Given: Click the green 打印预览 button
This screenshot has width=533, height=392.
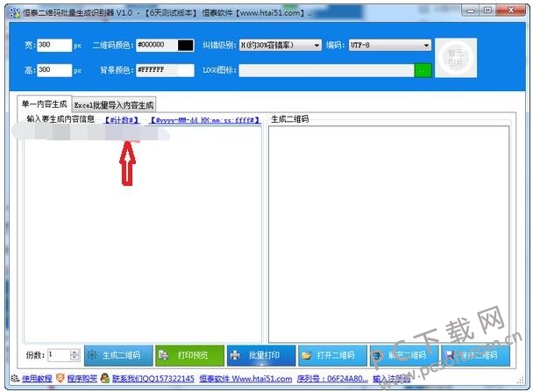Looking at the screenshot, I should pos(189,356).
